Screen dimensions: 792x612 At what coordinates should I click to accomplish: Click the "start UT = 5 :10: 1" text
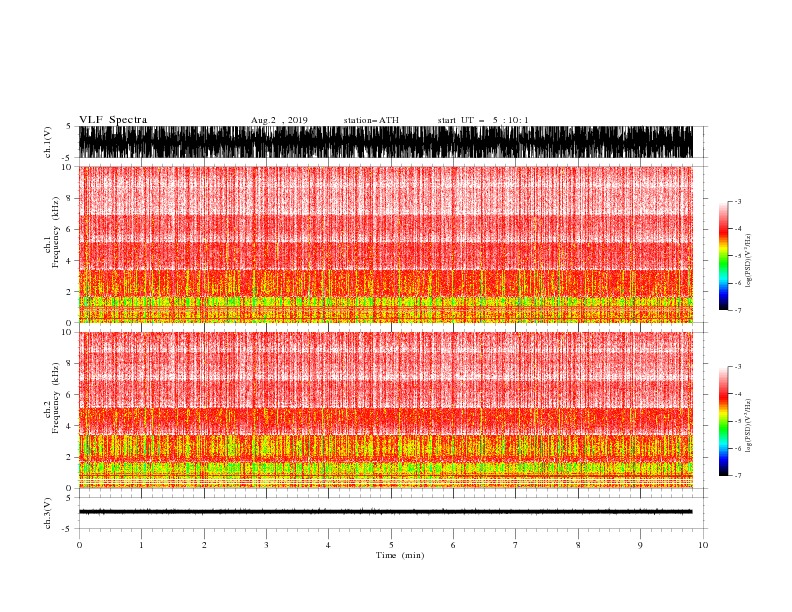483,120
